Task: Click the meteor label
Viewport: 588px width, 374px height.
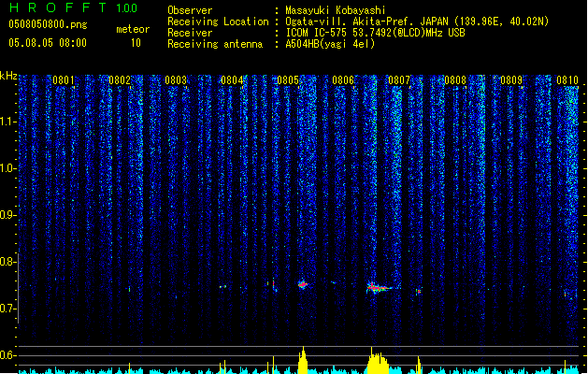Action: 133,29
